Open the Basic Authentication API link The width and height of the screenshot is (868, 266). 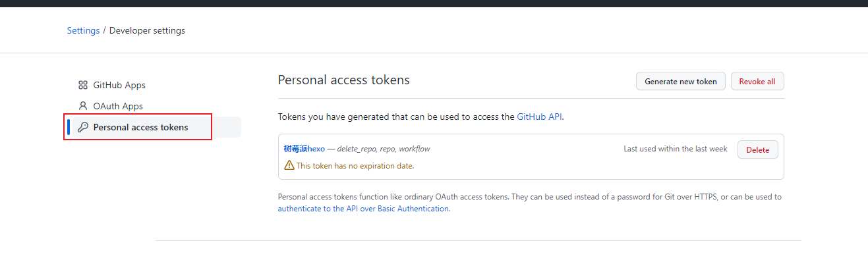(363, 208)
